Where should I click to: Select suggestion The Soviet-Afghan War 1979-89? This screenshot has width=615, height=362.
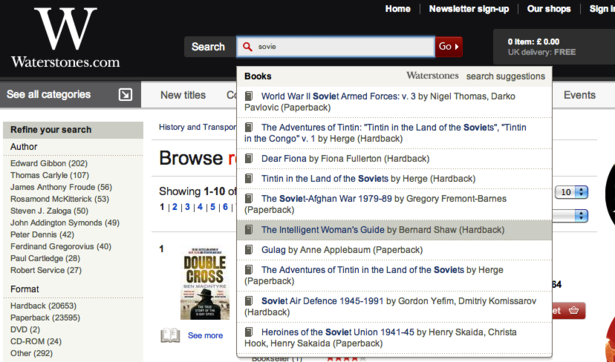coord(394,204)
